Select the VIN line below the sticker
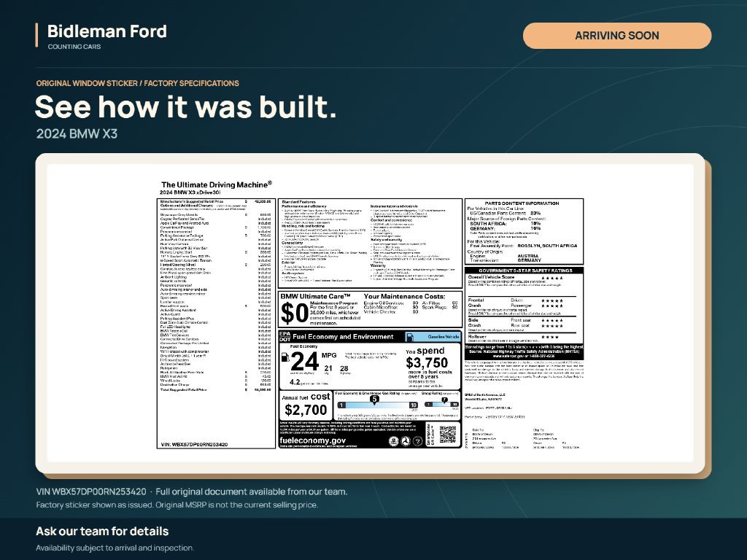The image size is (747, 560). 192,491
